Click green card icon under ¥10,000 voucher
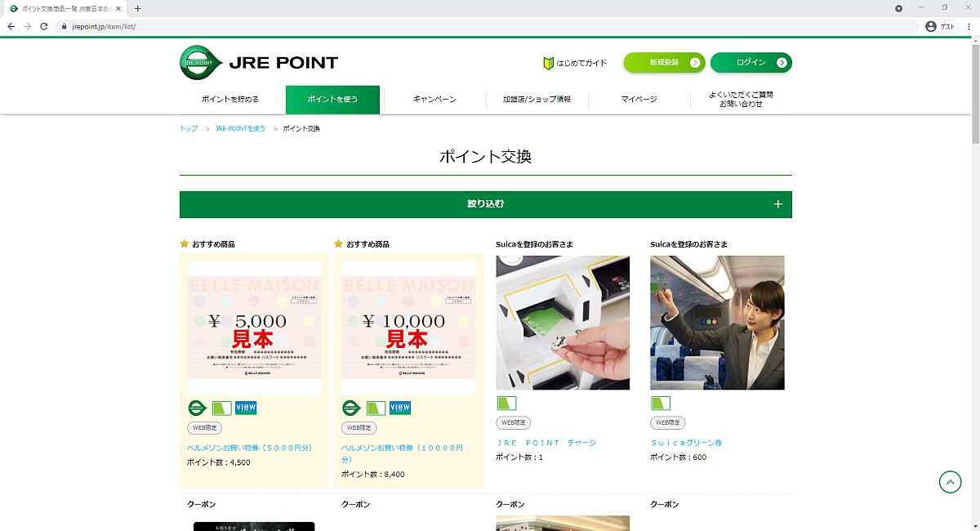The width and height of the screenshot is (980, 531). pos(376,408)
